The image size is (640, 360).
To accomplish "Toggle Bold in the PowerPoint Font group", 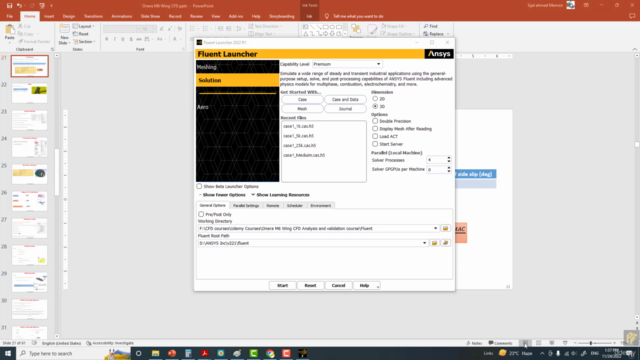I will coord(107,39).
